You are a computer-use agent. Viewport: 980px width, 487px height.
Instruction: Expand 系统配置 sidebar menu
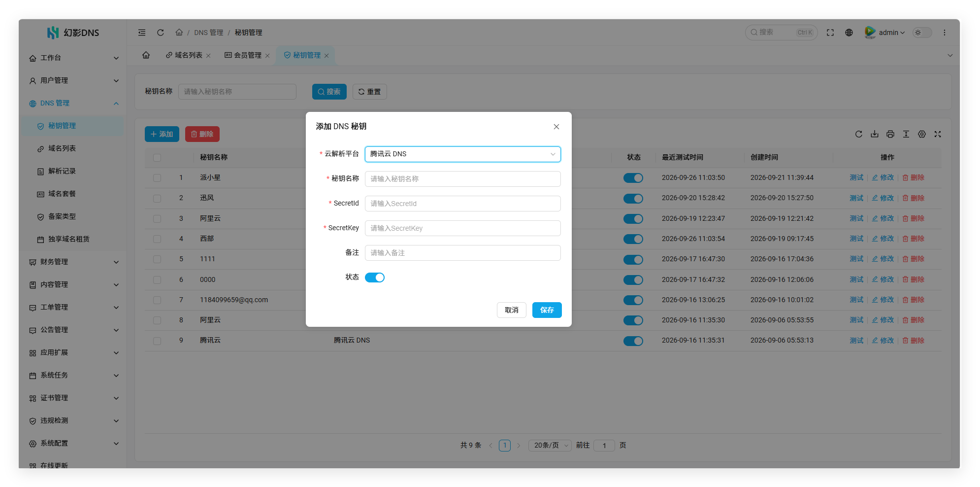[x=73, y=443]
